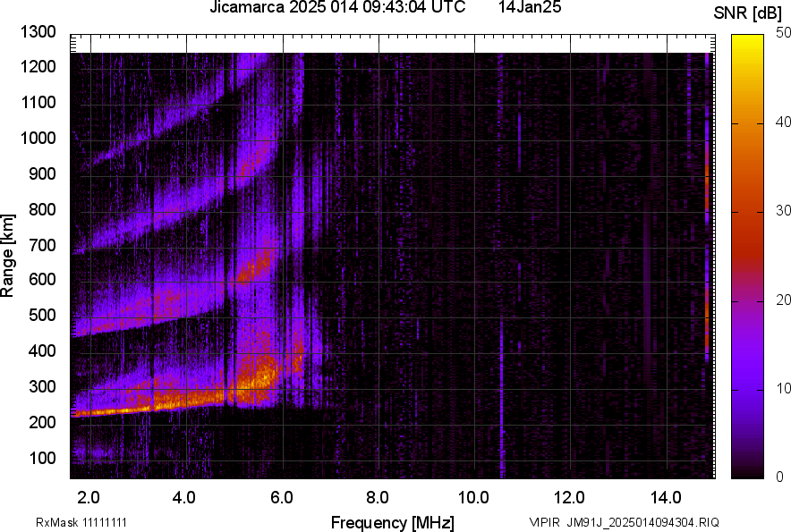The height and width of the screenshot is (532, 791).
Task: Click the range tick label '100'
Action: (x=42, y=458)
